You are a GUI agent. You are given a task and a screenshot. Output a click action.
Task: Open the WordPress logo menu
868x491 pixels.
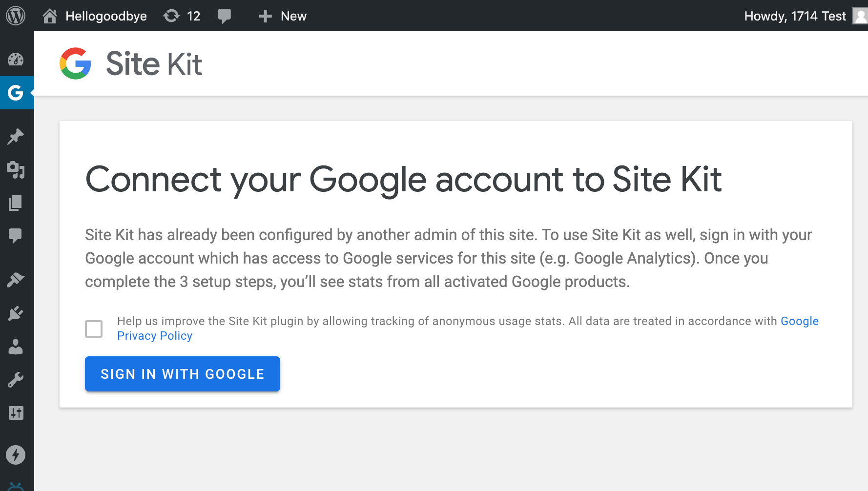tap(16, 16)
